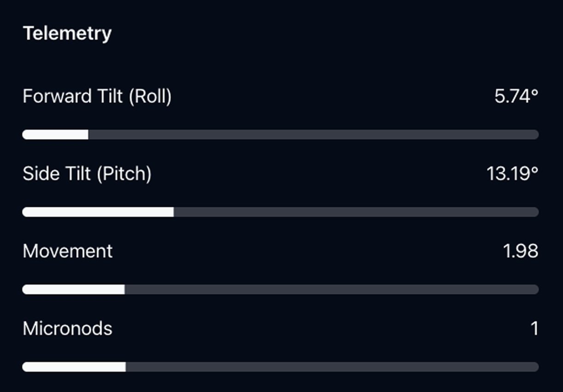Select the Micronods count value 1
The image size is (563, 392).
click(x=534, y=329)
